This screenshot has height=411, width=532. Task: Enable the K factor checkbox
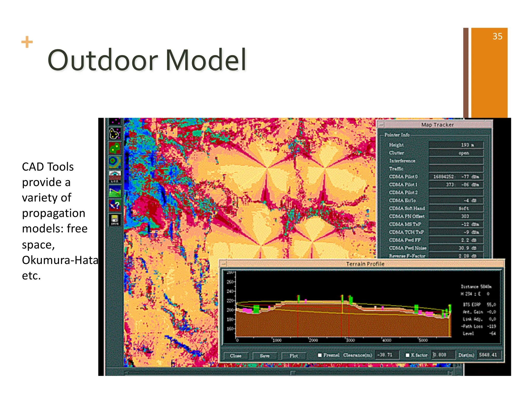408,355
